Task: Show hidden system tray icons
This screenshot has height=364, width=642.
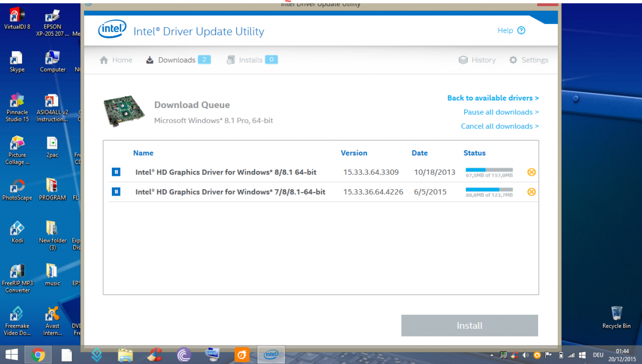Action: click(492, 355)
